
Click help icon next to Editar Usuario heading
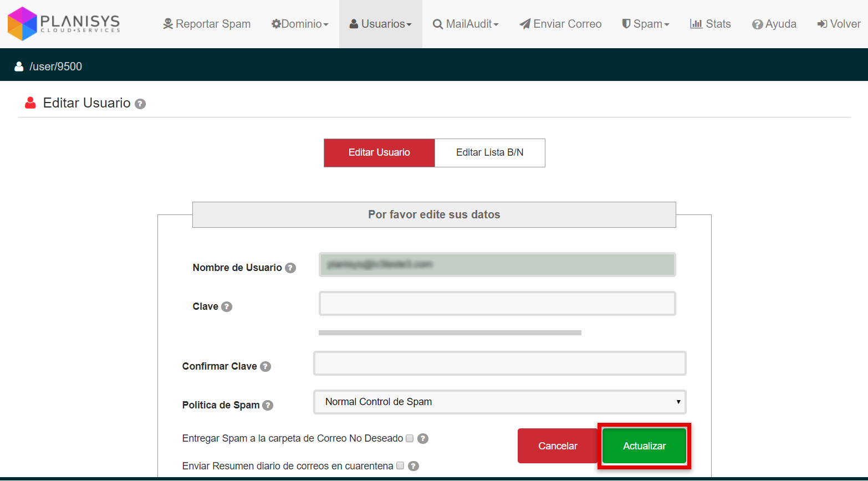point(140,104)
